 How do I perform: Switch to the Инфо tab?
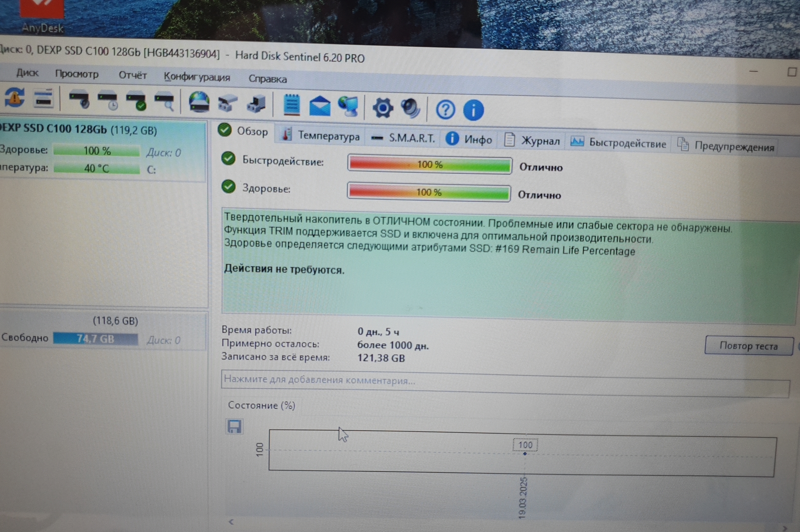(x=469, y=139)
